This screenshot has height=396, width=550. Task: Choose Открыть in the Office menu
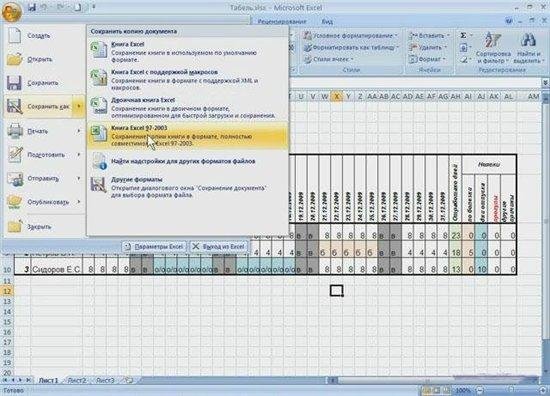43,59
